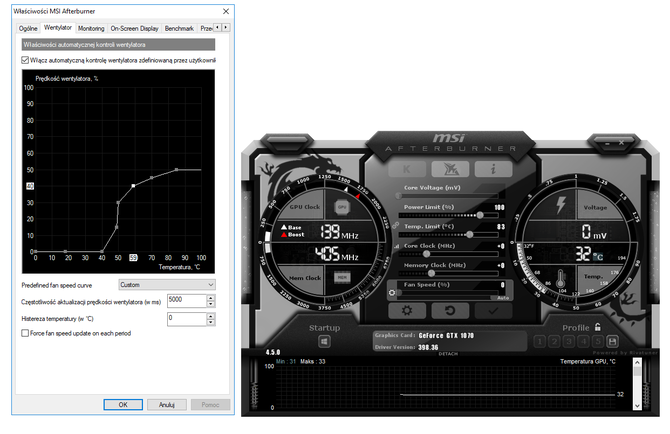Select profile slot 3
670x434 pixels.
569,341
